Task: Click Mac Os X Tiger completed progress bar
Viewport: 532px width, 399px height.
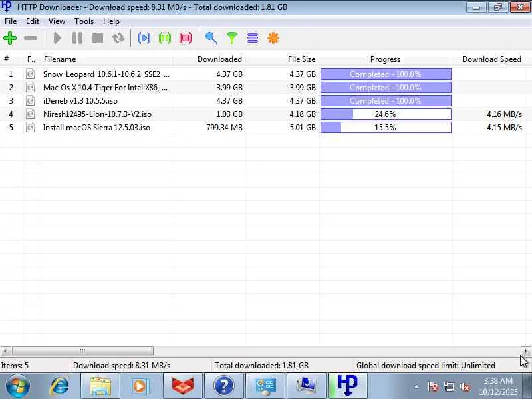Action: pos(386,88)
